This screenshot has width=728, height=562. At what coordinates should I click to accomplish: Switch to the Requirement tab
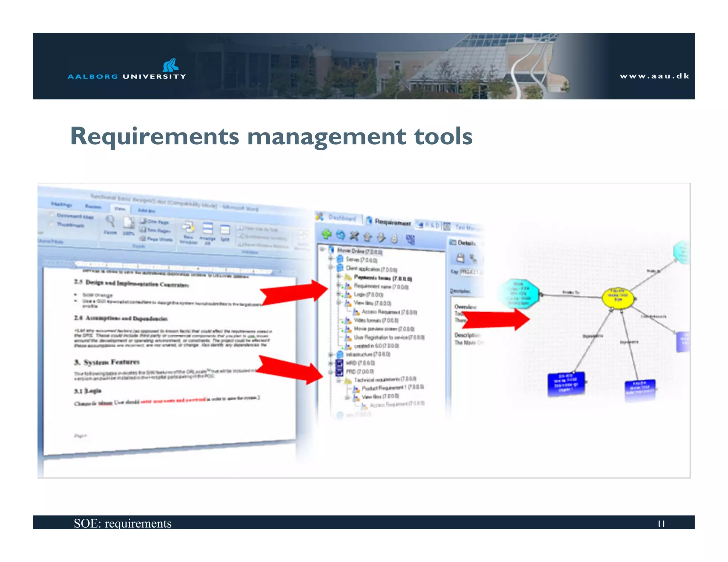(x=389, y=221)
